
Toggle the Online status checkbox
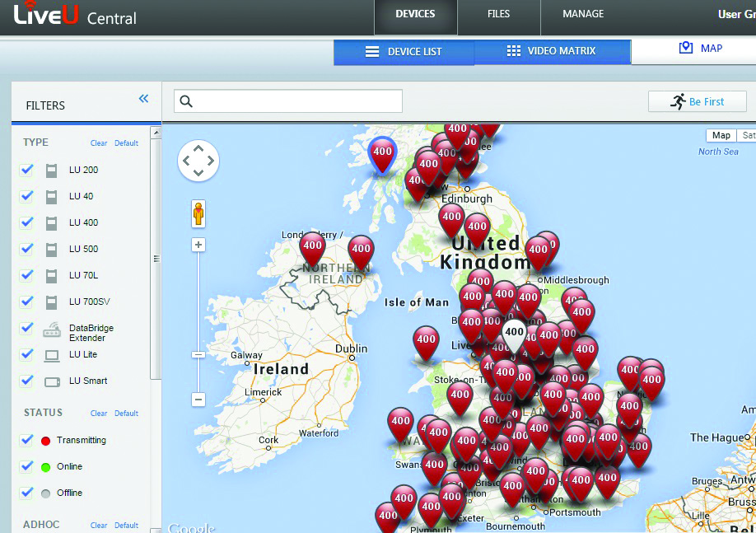(26, 466)
